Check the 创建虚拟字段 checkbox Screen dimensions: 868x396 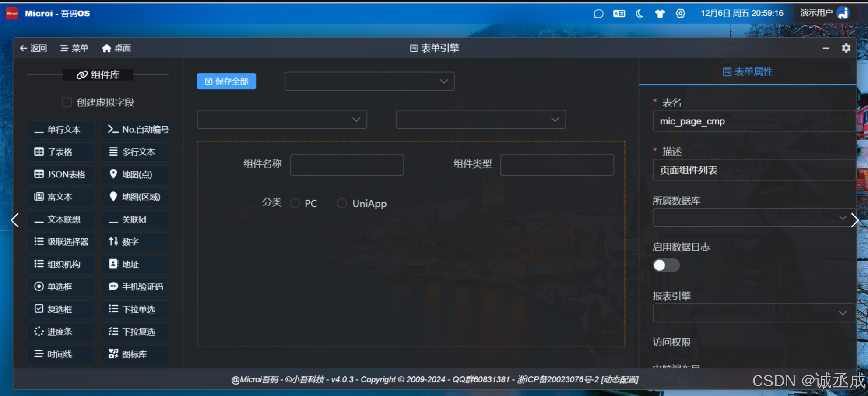pos(67,102)
